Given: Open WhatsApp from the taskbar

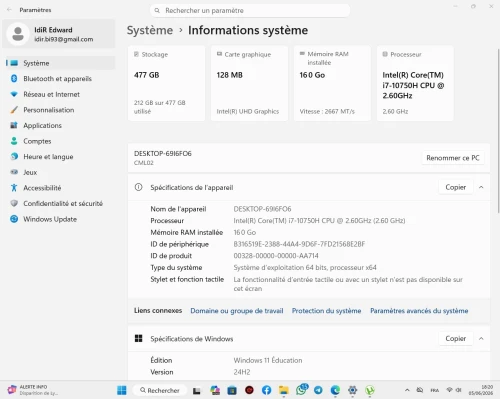Looking at the screenshot, I should (302, 389).
